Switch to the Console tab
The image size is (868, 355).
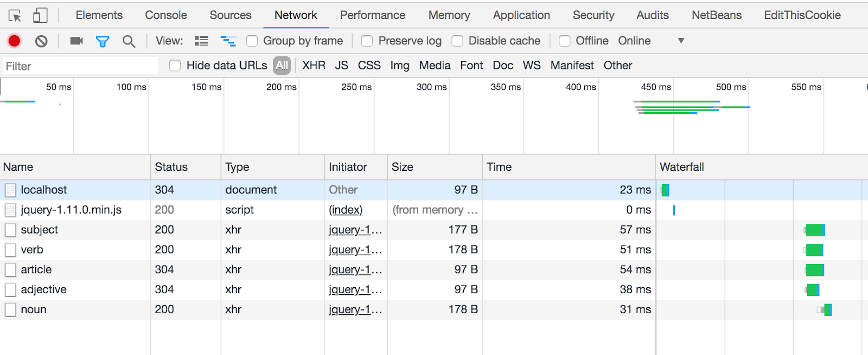[165, 15]
